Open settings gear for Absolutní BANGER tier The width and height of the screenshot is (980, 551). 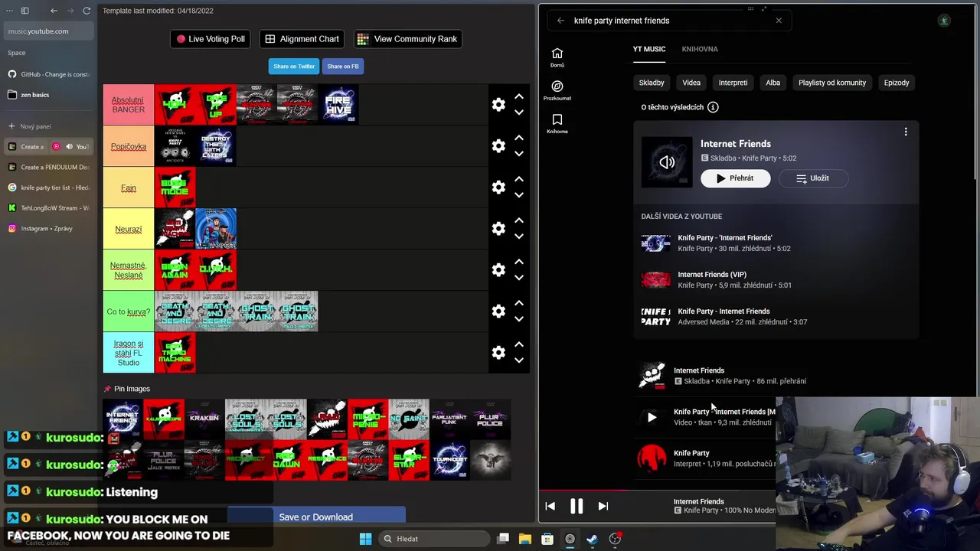pyautogui.click(x=498, y=105)
